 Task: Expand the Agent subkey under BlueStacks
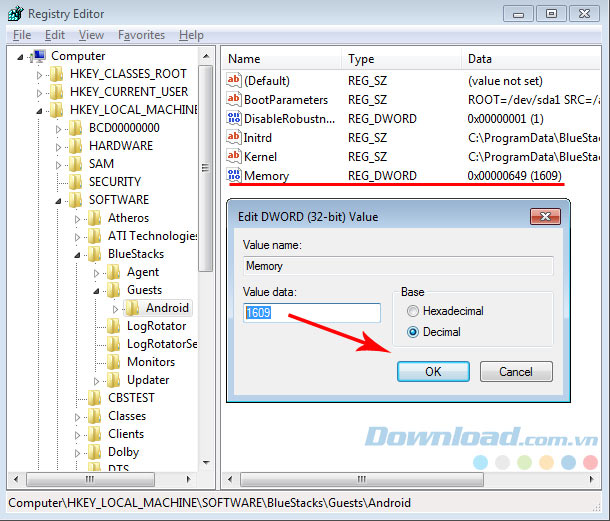tap(97, 272)
